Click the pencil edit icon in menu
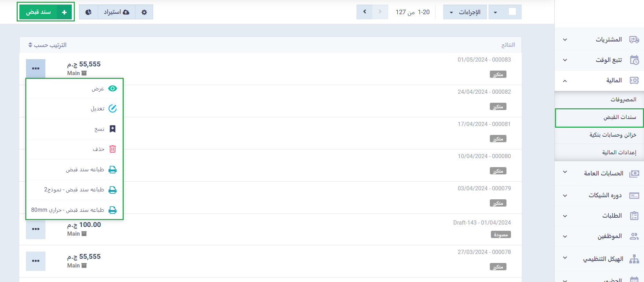The width and height of the screenshot is (644, 282). pos(113,109)
